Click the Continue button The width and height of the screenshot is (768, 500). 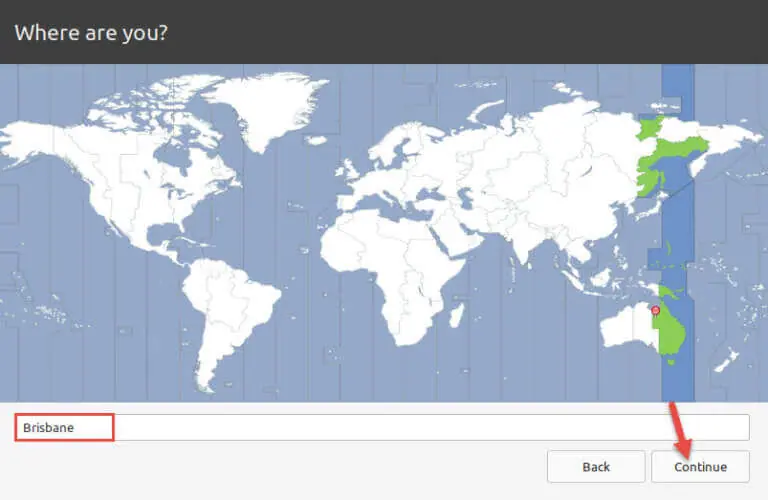click(700, 466)
